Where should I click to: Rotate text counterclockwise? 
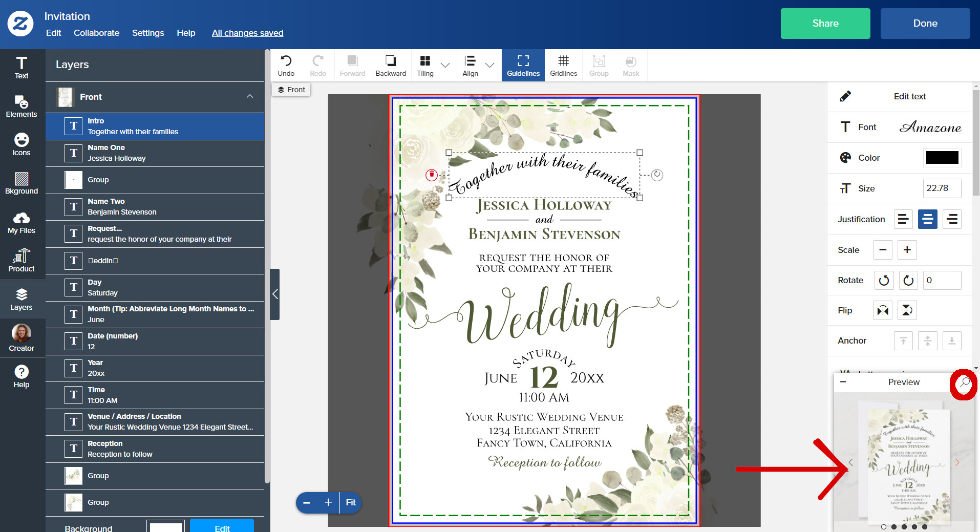point(884,281)
